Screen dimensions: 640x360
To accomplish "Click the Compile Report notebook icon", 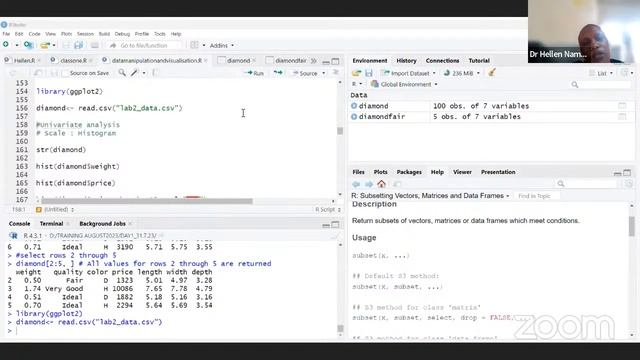I will tap(155, 73).
